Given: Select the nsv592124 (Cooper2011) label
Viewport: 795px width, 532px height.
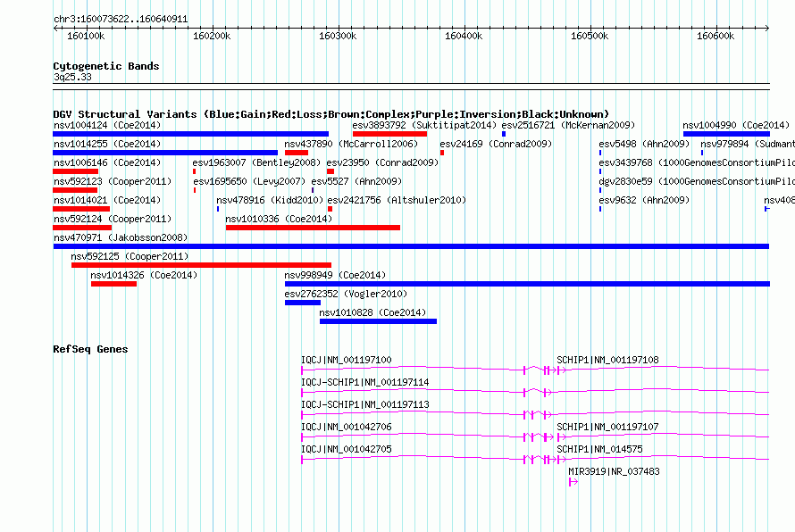Looking at the screenshot, I should pyautogui.click(x=113, y=219).
